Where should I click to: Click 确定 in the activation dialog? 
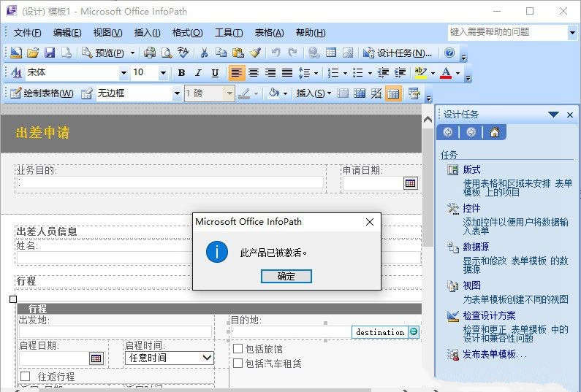[286, 276]
